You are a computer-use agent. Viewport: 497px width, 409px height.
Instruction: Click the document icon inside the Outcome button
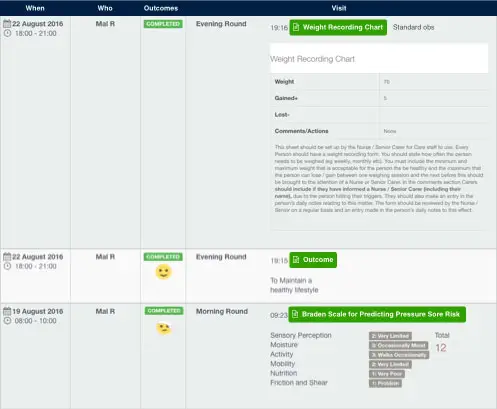click(296, 260)
